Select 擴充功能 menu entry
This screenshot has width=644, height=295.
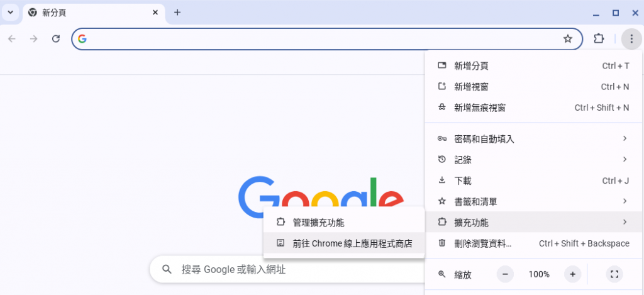coord(533,223)
